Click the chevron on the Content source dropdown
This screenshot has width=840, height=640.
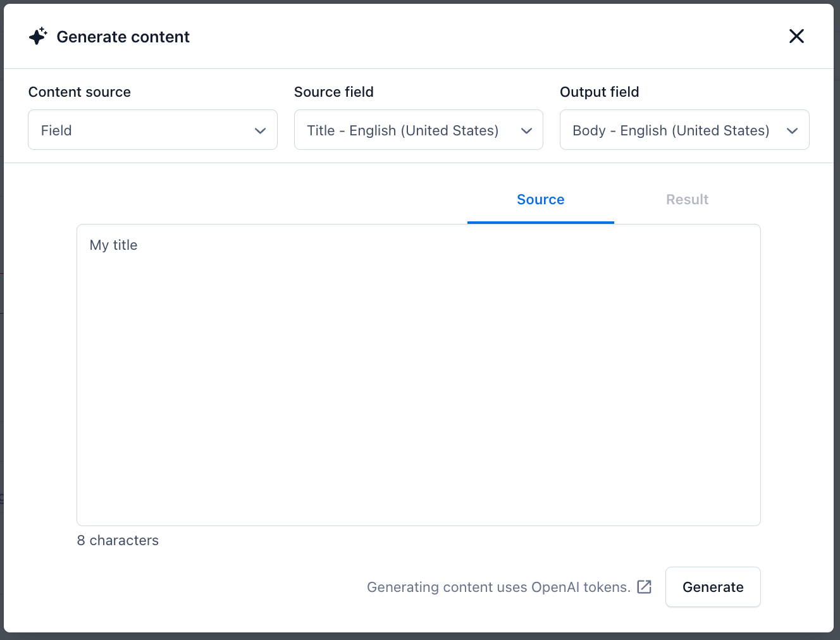260,131
